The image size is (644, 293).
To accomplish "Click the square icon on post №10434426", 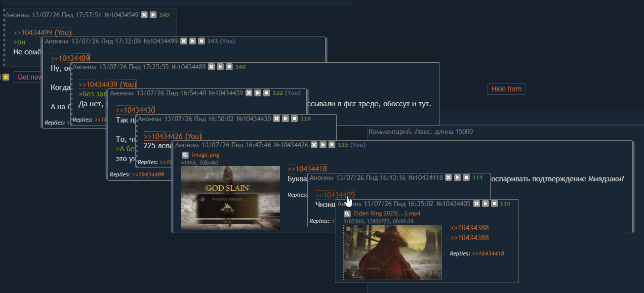I will [x=332, y=145].
